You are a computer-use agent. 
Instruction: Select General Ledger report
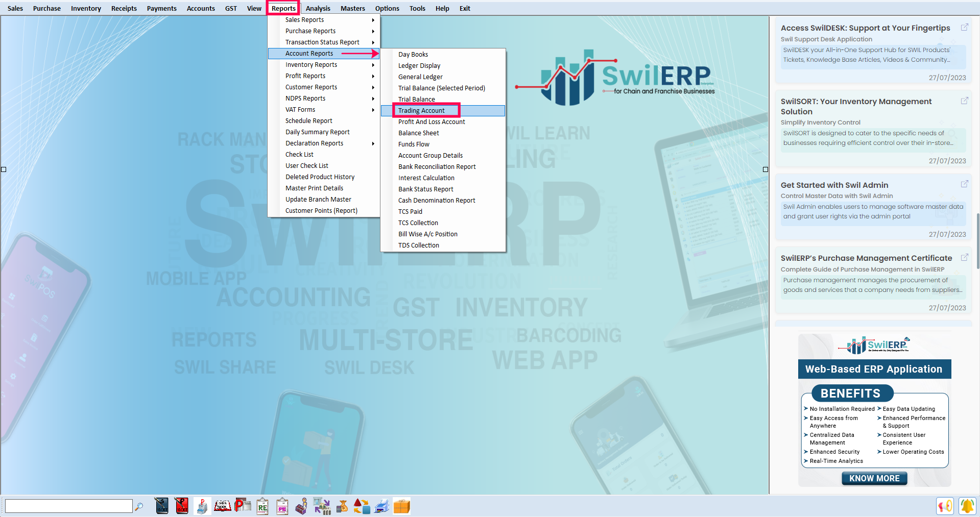(443, 77)
